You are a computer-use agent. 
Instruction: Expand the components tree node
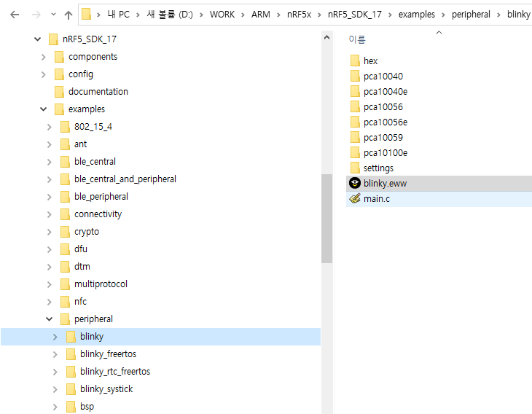point(44,57)
